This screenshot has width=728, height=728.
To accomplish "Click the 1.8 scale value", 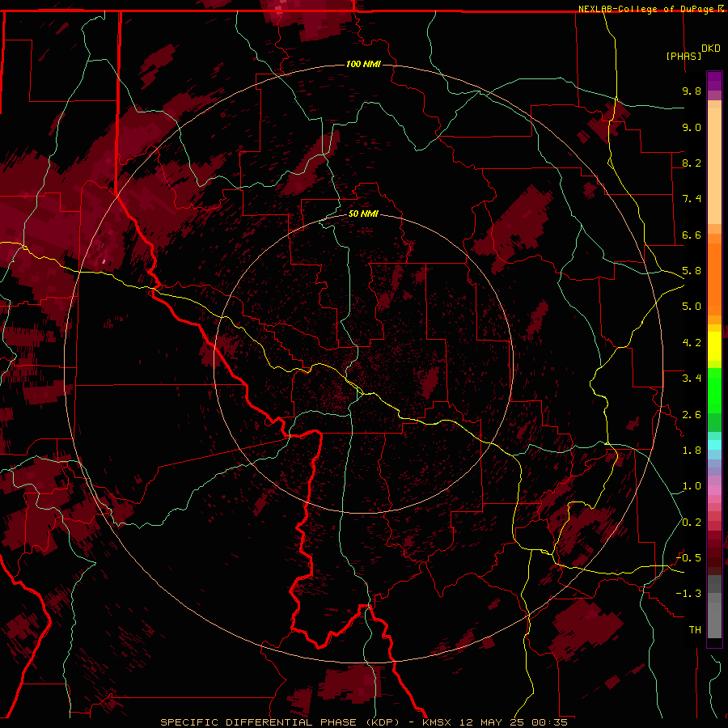I will pos(692,451).
